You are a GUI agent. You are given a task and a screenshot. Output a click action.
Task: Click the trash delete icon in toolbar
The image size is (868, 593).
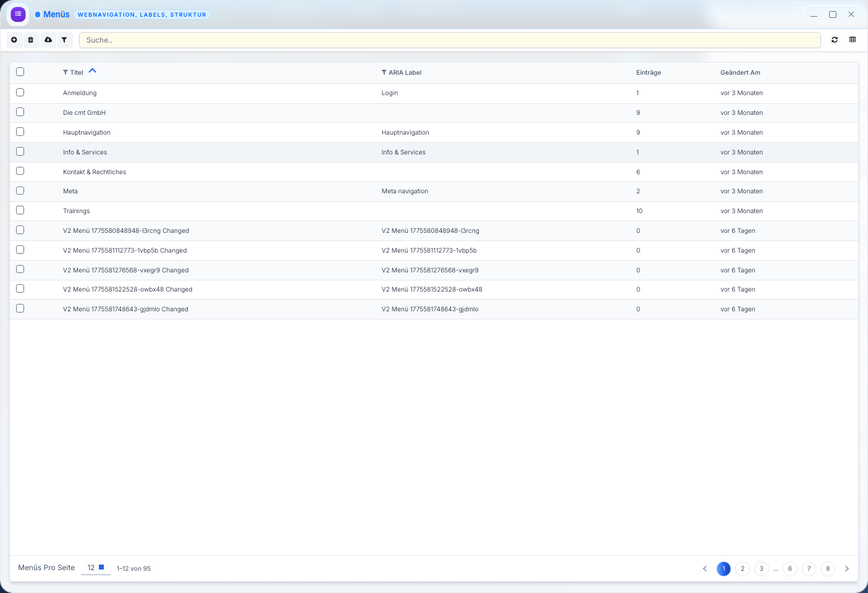coord(31,40)
